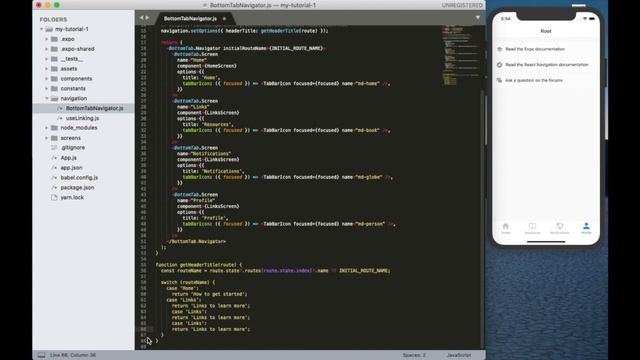This screenshot has width=640, height=360.
Task: Tap Notifications tab in simulator
Action: [x=559, y=228]
